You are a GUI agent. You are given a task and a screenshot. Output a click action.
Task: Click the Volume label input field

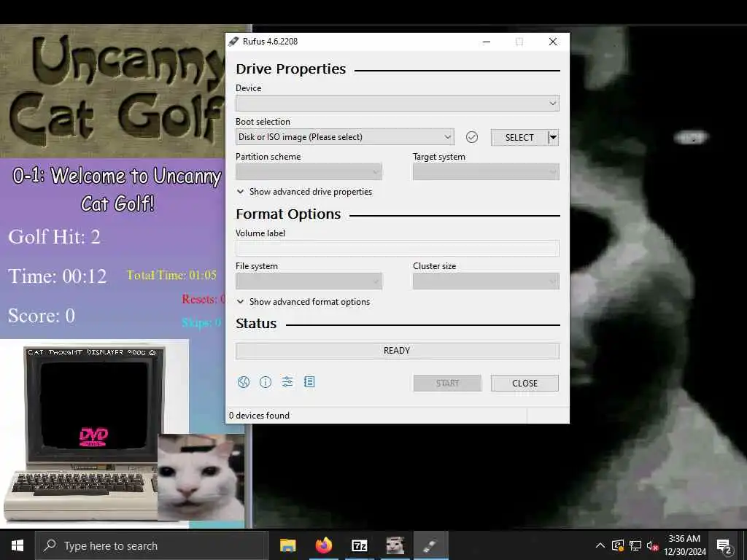click(398, 249)
